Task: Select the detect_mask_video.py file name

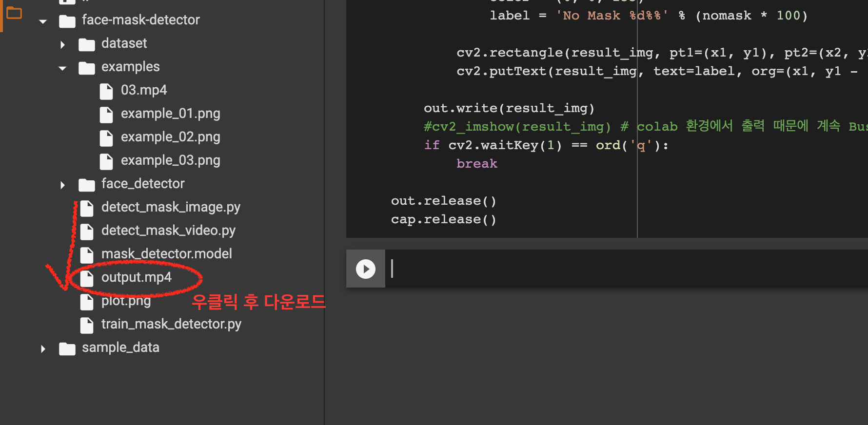Action: coord(168,231)
